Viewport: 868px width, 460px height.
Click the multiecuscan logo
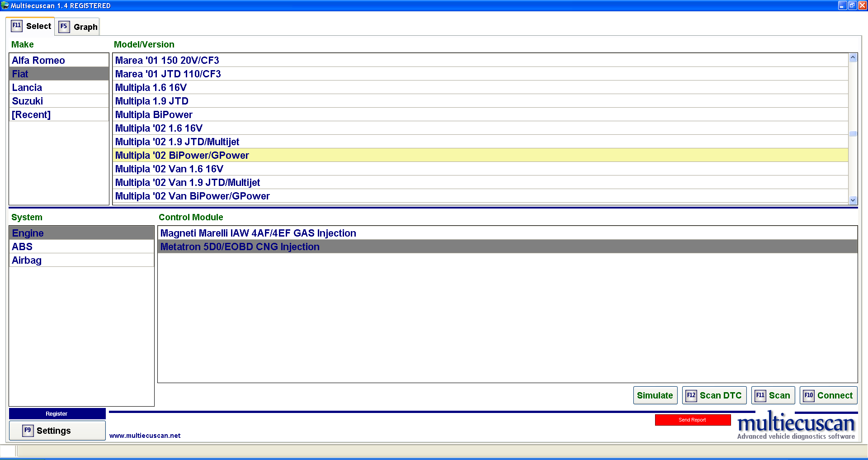coord(796,425)
